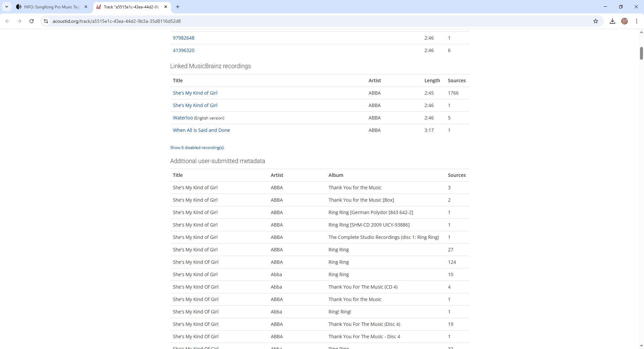Open the Chrome profile avatar

coord(625,21)
